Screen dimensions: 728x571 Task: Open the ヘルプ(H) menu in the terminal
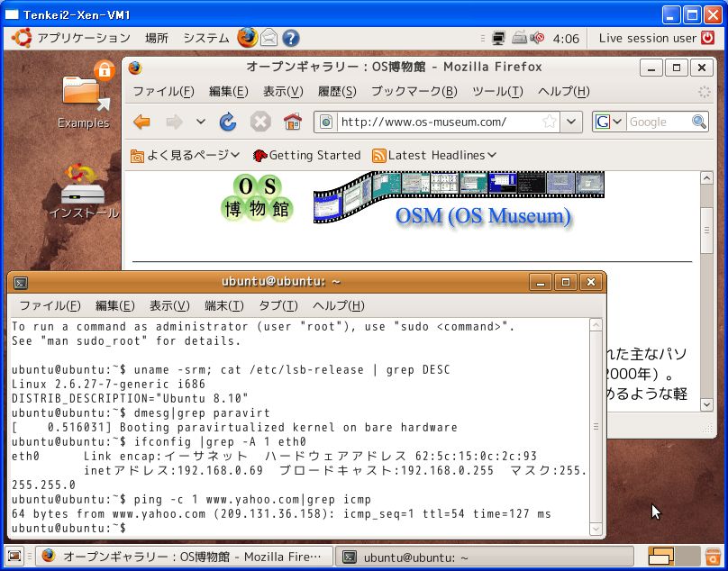tap(339, 305)
